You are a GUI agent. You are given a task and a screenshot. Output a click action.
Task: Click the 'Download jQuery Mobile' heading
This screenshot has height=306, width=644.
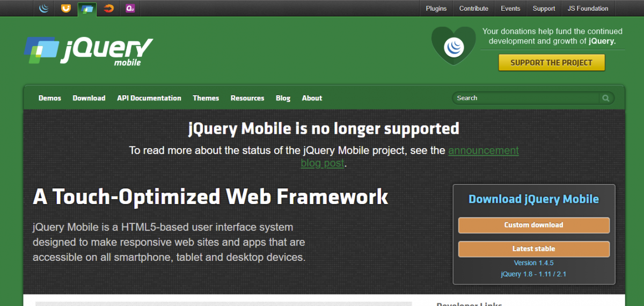point(534,199)
